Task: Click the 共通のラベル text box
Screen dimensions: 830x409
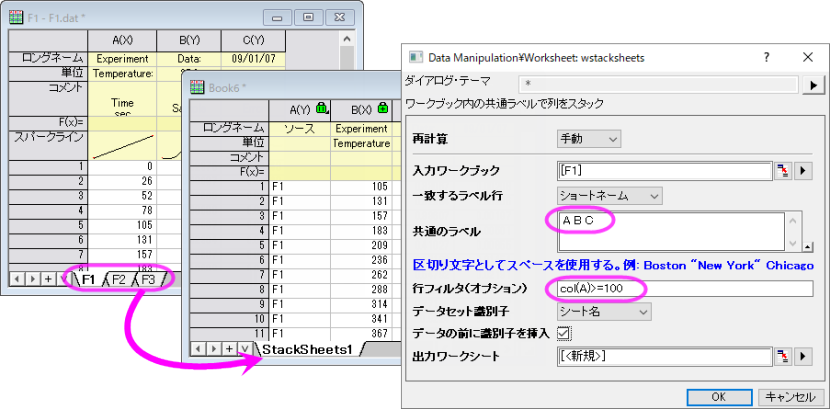Action: 671,231
